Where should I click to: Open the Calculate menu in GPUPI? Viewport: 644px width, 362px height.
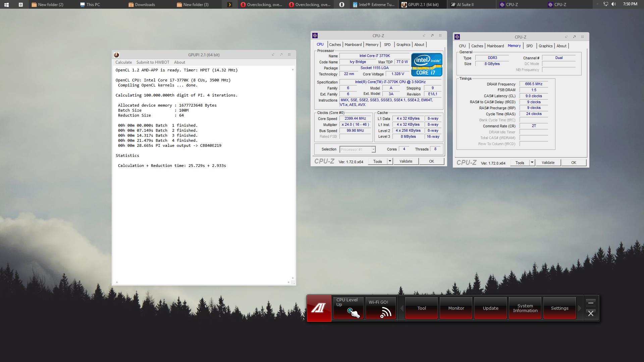tap(123, 62)
